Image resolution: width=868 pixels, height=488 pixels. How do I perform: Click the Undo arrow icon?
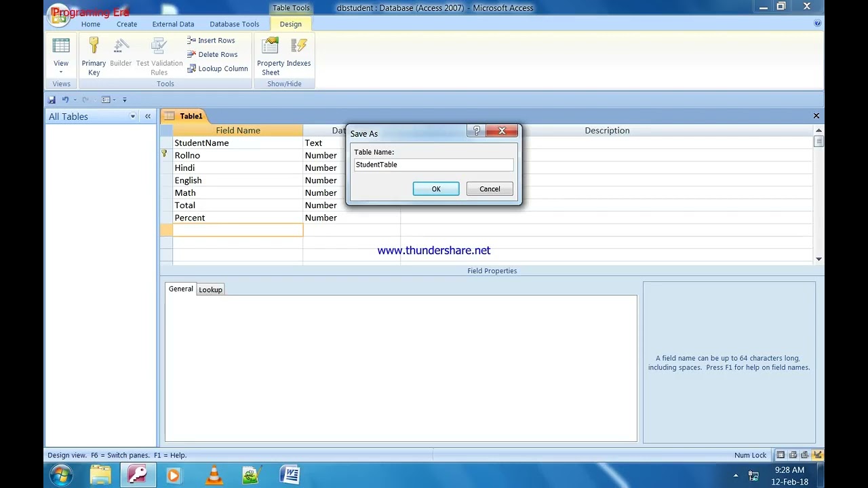65,100
